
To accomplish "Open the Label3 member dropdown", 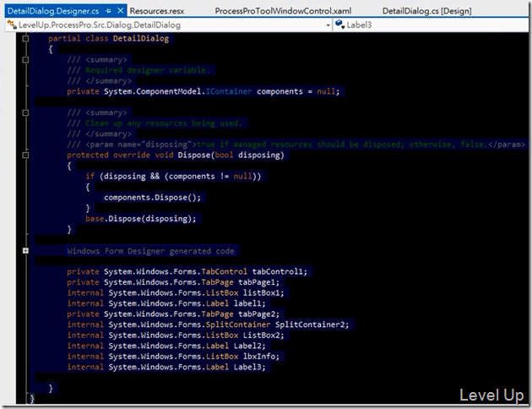I will click(x=431, y=25).
